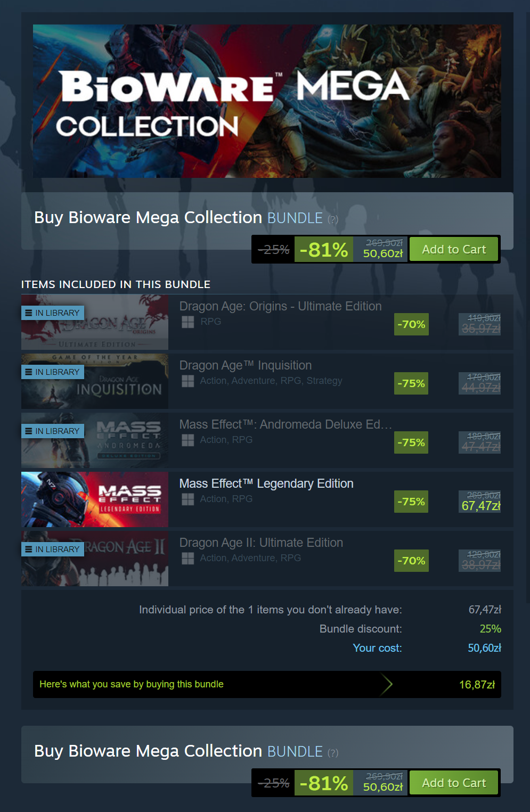530x812 pixels.
Task: Click the -75% discount on Legendary Edition
Action: [x=411, y=502]
